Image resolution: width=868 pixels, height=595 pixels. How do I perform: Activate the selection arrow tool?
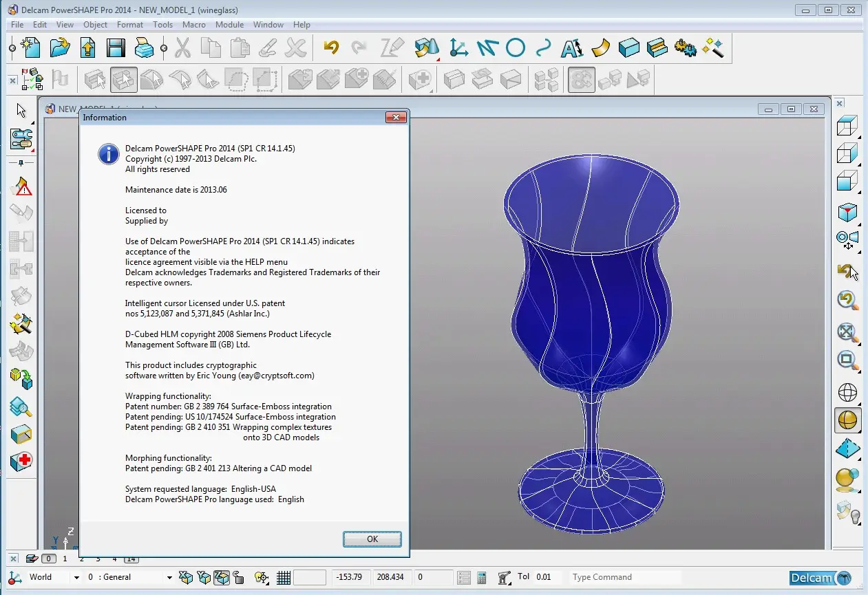coord(21,110)
